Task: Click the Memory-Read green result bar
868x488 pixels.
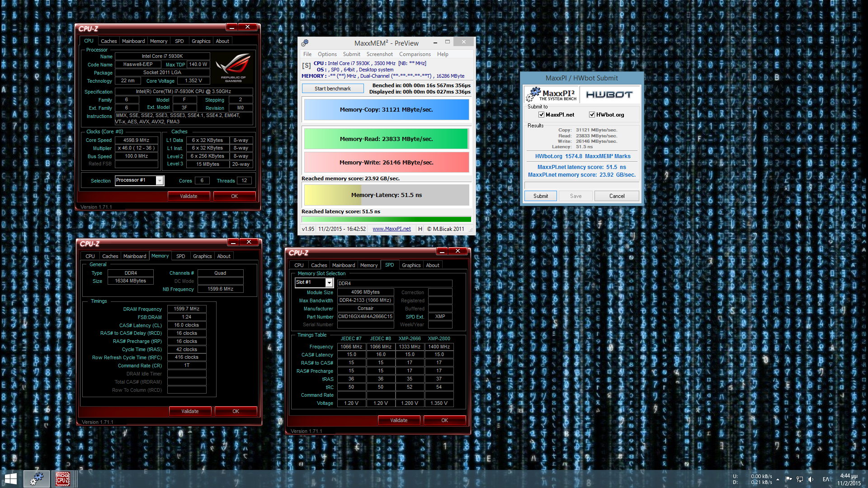Action: [387, 139]
